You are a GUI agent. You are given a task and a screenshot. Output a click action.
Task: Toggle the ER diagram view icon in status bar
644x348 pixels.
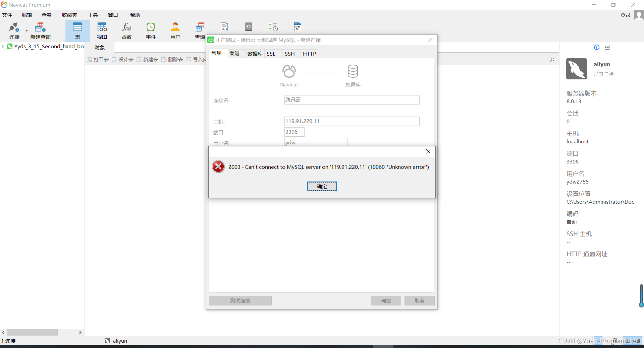pos(615,341)
